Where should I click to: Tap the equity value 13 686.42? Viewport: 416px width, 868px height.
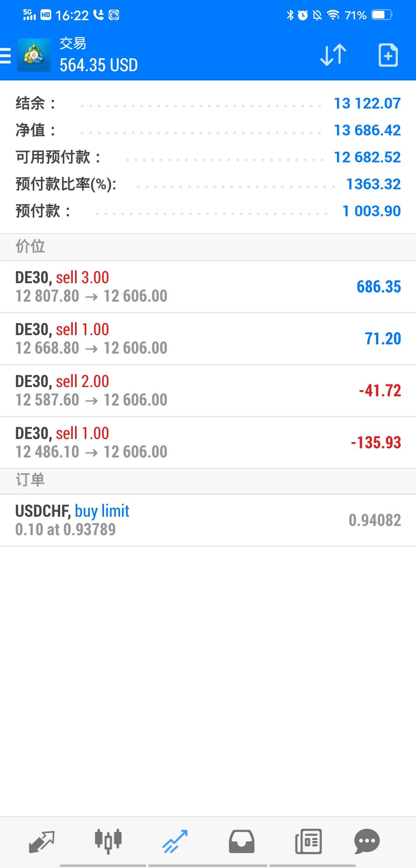pos(367,130)
